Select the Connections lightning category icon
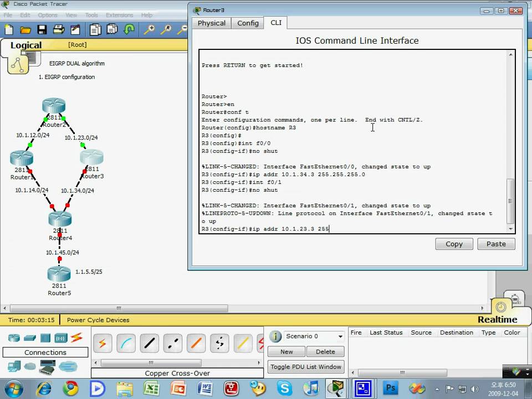Viewport: 532px width, 399px height. (x=76, y=337)
